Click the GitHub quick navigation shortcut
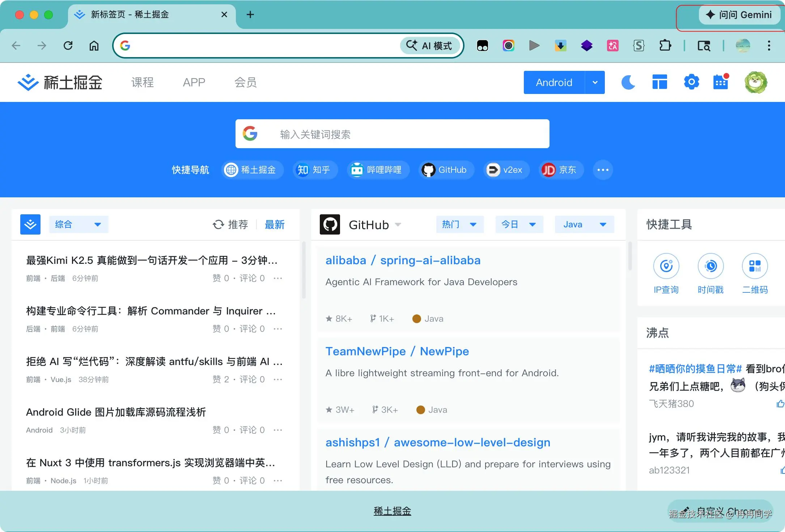Viewport: 785px width, 532px height. point(446,170)
